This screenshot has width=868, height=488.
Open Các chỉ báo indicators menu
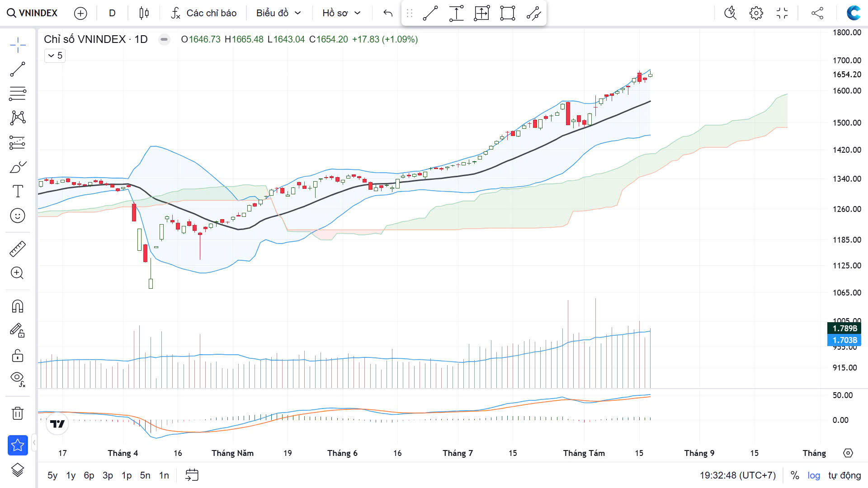(204, 13)
